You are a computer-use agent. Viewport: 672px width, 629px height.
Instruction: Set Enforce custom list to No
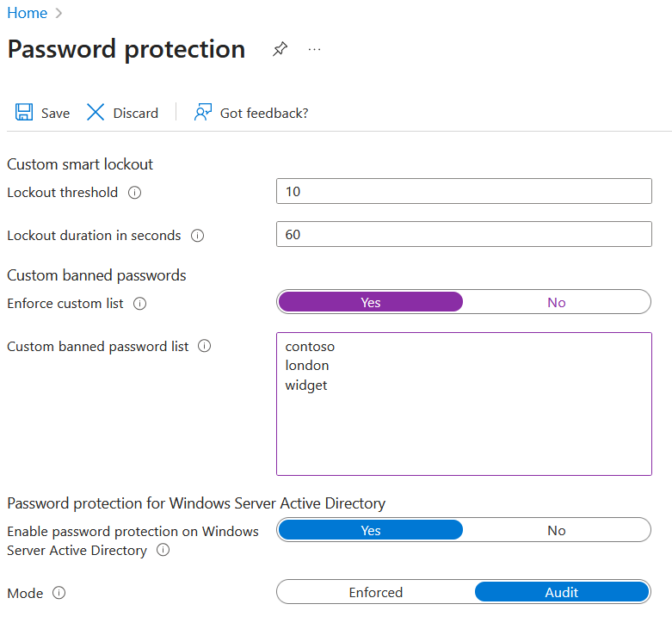click(x=557, y=302)
